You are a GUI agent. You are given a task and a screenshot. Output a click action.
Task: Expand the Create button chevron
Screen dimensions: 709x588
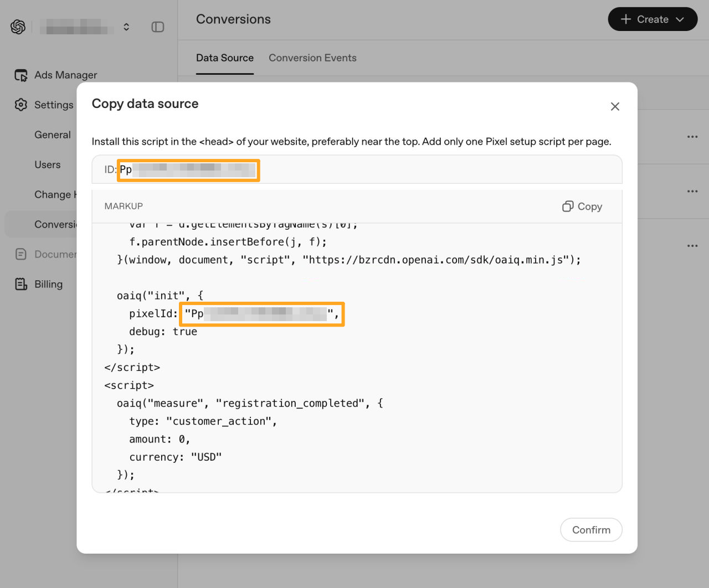(680, 19)
